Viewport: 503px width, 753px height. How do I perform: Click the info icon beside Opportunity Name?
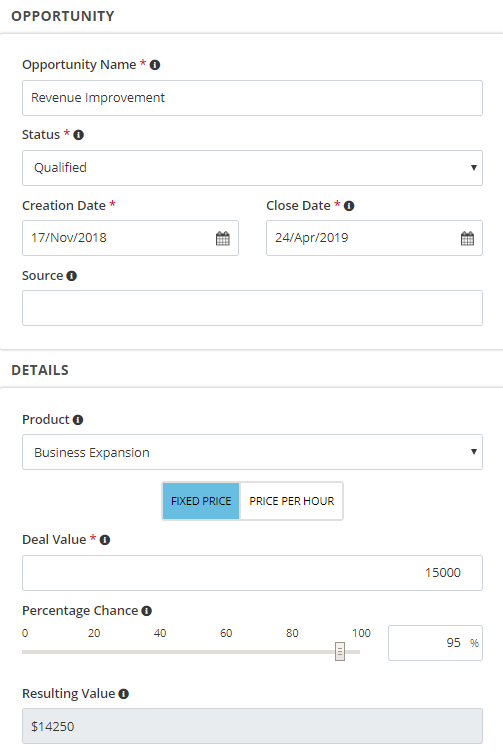click(x=155, y=65)
